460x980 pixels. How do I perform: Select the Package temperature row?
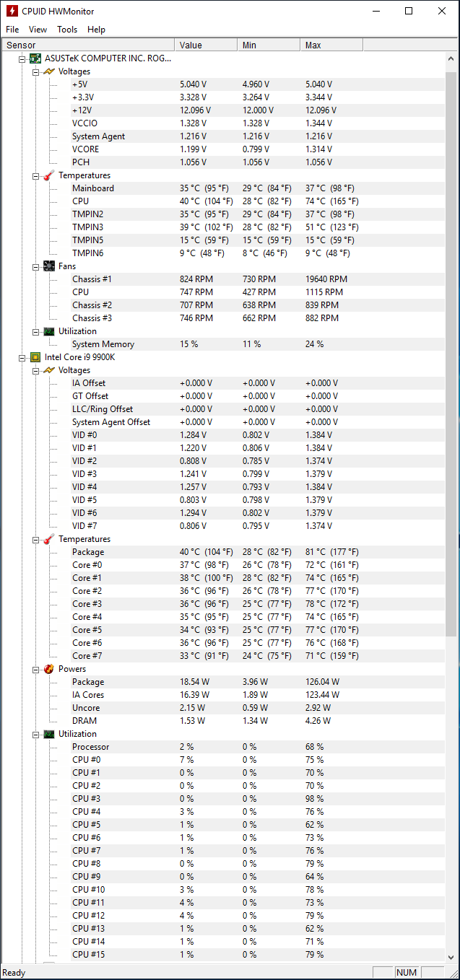click(223, 552)
